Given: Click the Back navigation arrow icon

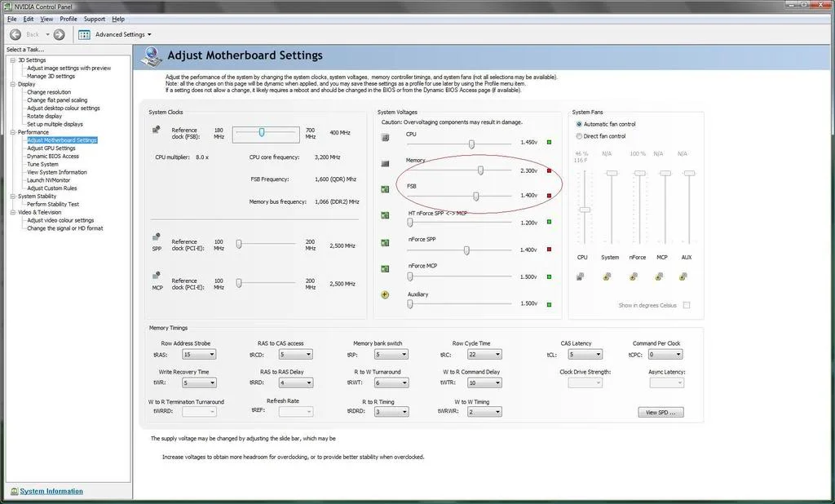Looking at the screenshot, I should [15, 34].
